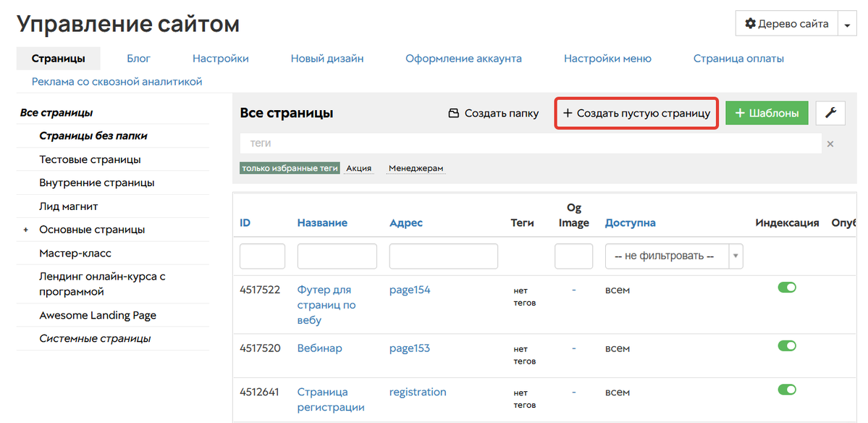Click ID cell 4512641
Screen dimensions: 868x423
tap(260, 392)
